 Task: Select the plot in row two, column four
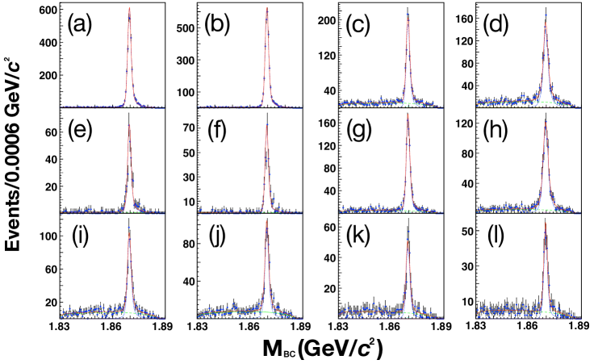point(528,161)
